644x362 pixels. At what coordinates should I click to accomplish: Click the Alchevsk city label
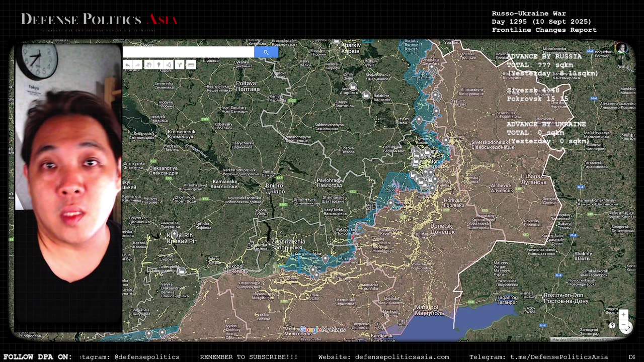(502, 188)
